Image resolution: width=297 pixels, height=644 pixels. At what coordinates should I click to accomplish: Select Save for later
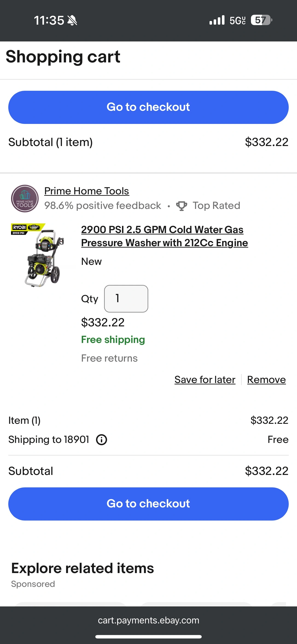pos(205,380)
